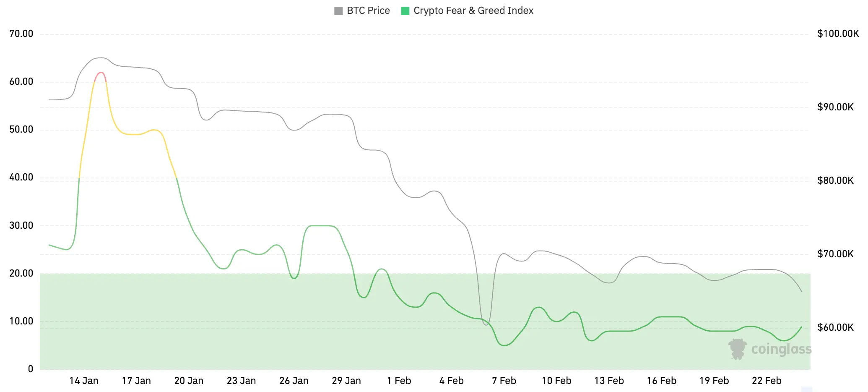Click the green Fear & Greed legend swatch
Screen dimensions: 868x392
[x=405, y=11]
